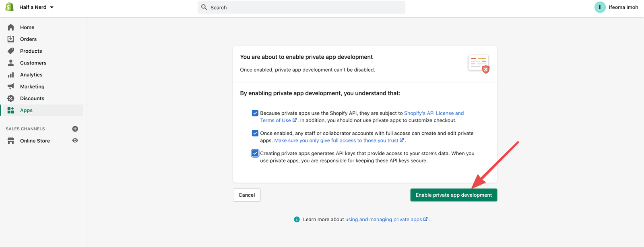Uncheck the staff full access checkbox
This screenshot has height=247, width=644.
pyautogui.click(x=255, y=133)
